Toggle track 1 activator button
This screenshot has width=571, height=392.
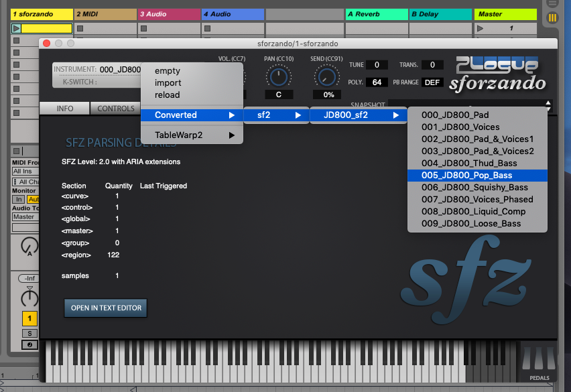coord(29,318)
